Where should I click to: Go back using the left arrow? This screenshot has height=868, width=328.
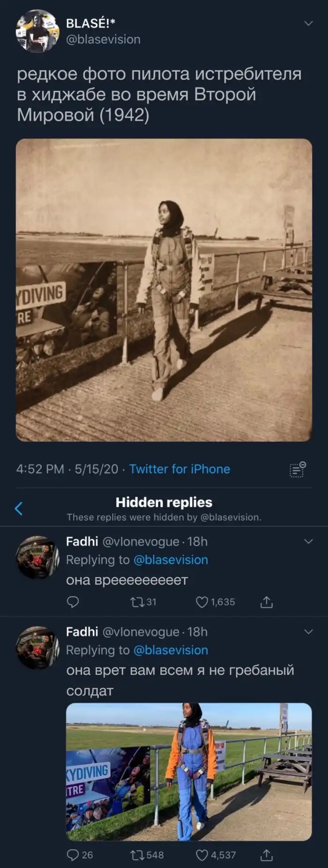19,508
